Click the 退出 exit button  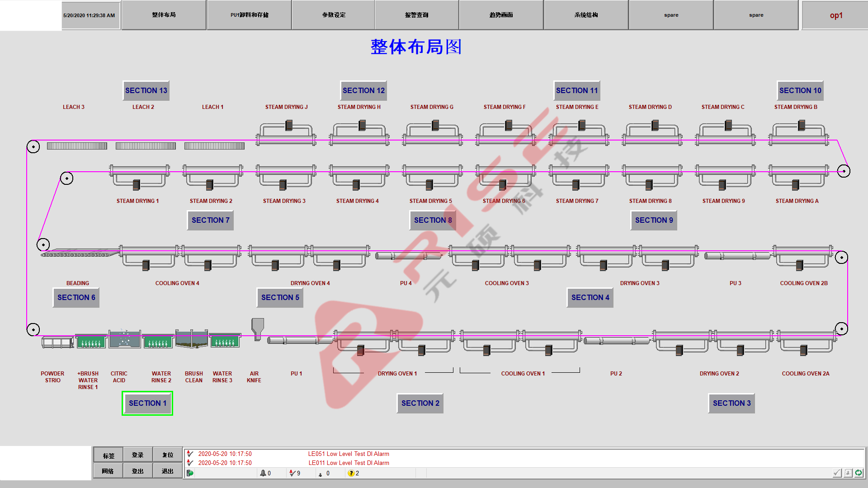pos(167,471)
